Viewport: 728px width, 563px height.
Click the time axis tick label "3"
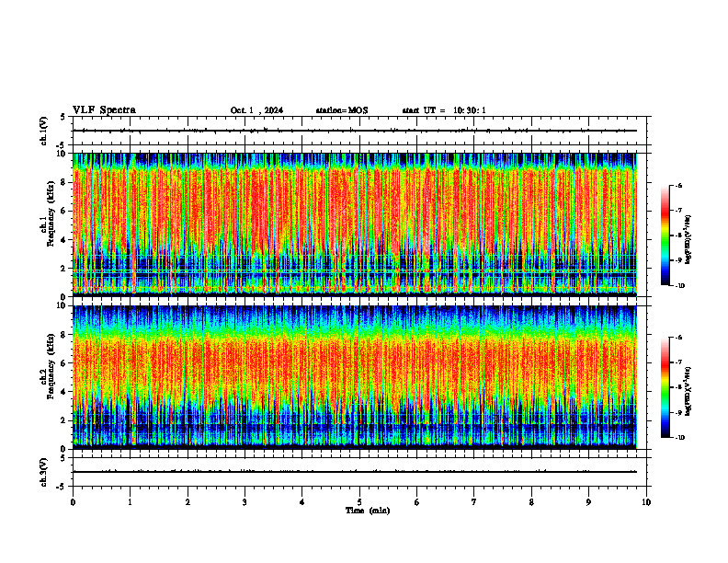point(245,502)
